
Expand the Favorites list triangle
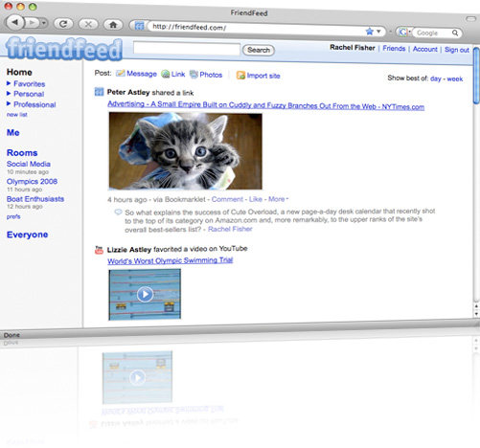pyautogui.click(x=9, y=83)
